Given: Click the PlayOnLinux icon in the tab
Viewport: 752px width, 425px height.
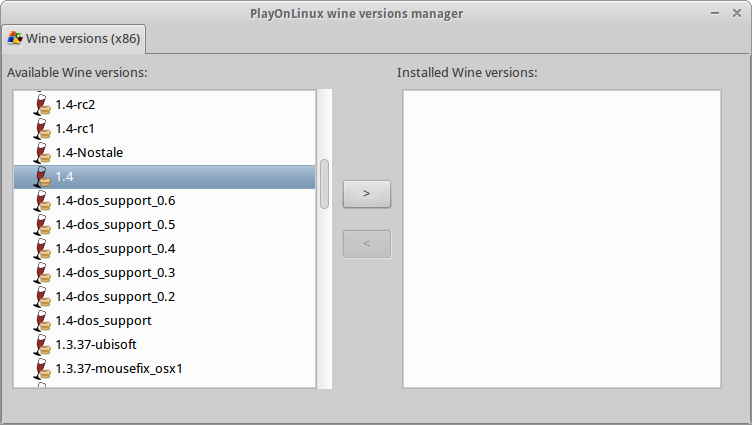Looking at the screenshot, I should click(15, 38).
